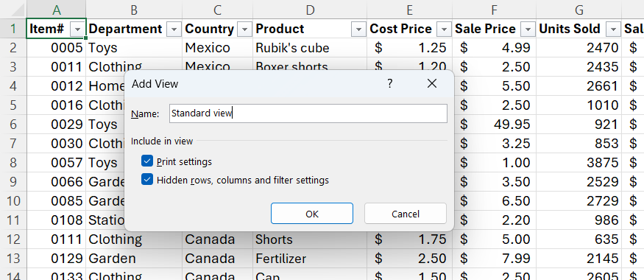The width and height of the screenshot is (644, 280).
Task: Select row 13 header
Action: tap(13, 258)
